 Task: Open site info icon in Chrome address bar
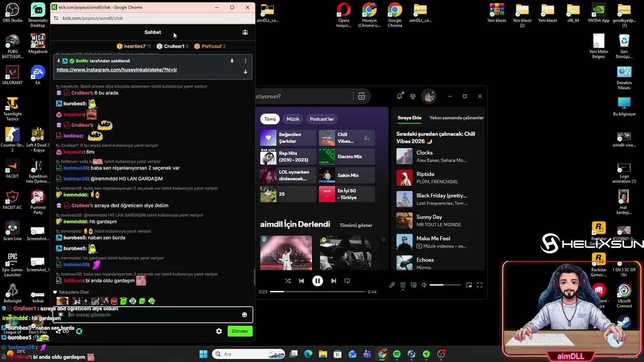click(x=56, y=18)
